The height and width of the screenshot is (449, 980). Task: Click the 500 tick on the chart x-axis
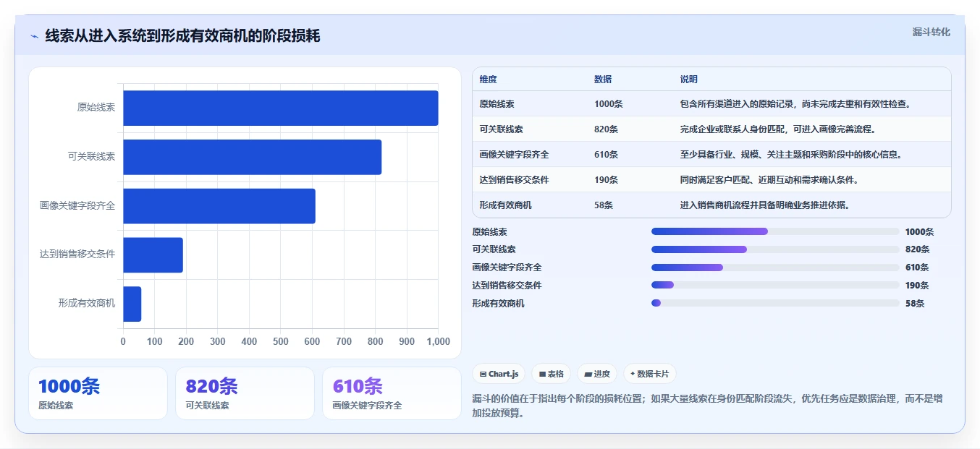click(x=281, y=341)
